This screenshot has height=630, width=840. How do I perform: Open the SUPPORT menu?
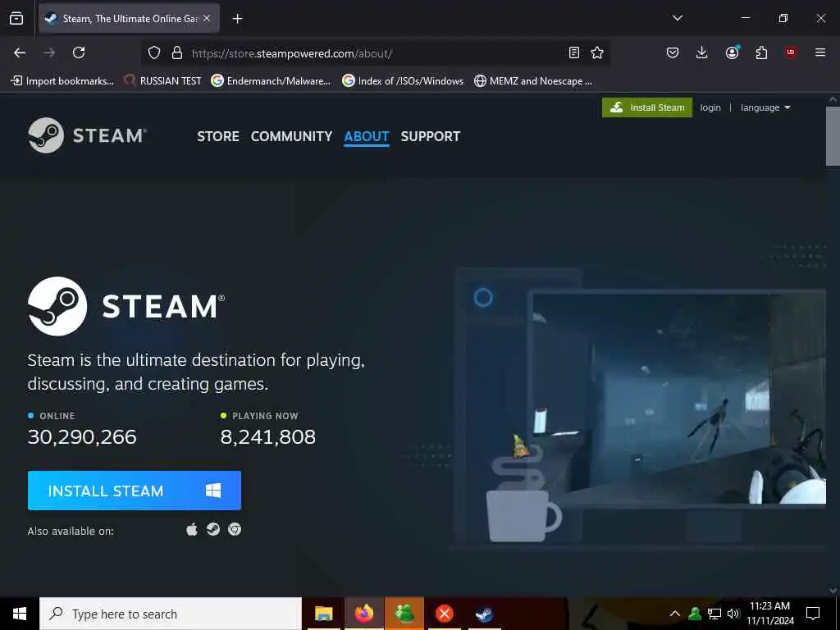430,137
